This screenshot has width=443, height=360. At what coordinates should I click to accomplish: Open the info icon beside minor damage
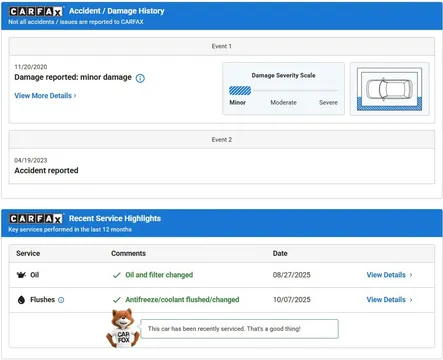point(140,78)
